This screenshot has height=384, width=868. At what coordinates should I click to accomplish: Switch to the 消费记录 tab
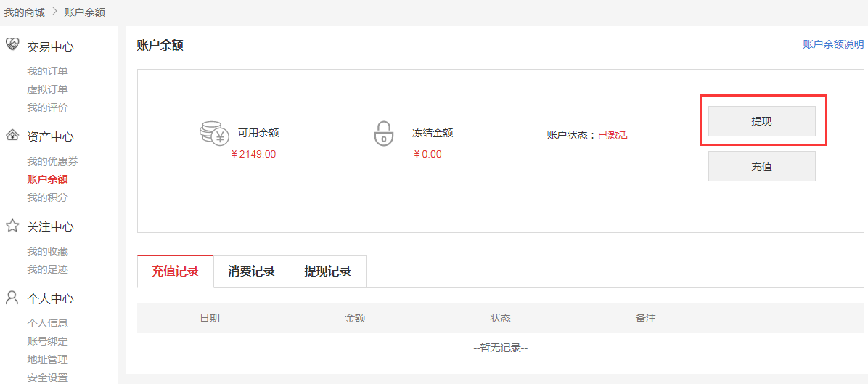tap(251, 271)
